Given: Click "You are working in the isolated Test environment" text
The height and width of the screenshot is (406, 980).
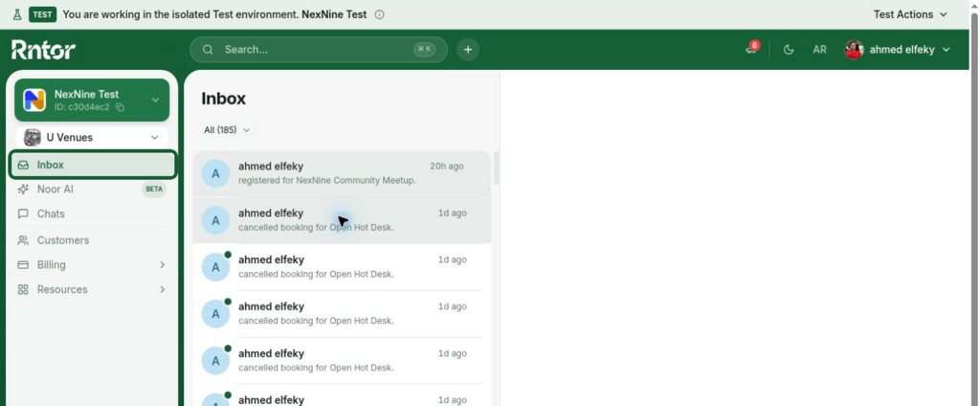Looking at the screenshot, I should pos(181,14).
